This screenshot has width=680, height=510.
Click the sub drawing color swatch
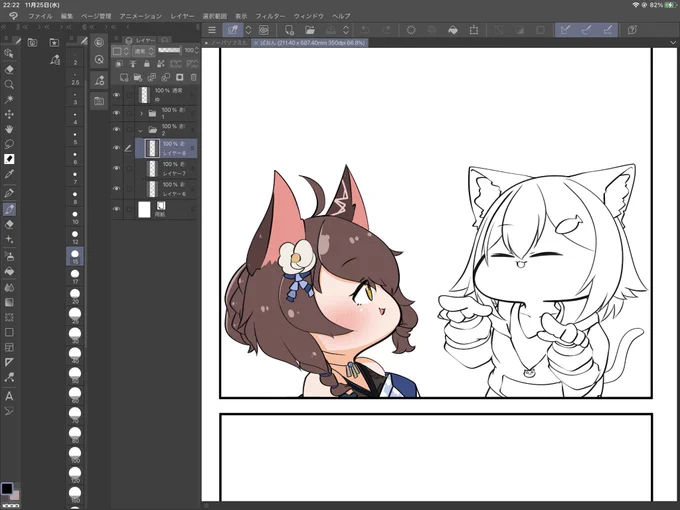tap(15, 496)
